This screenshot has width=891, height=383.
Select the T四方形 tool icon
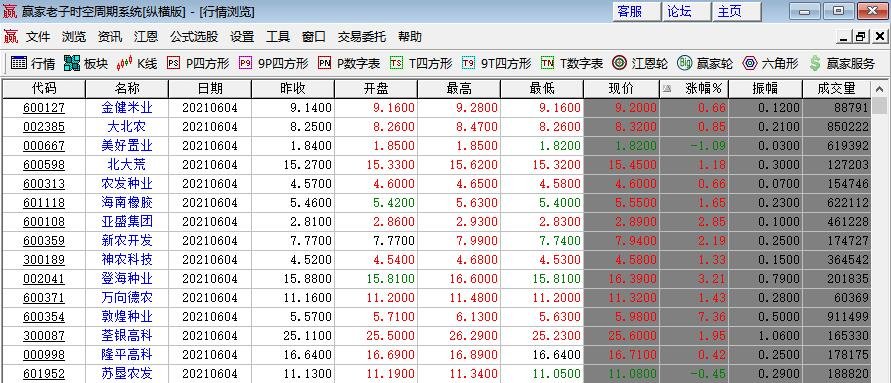point(396,63)
